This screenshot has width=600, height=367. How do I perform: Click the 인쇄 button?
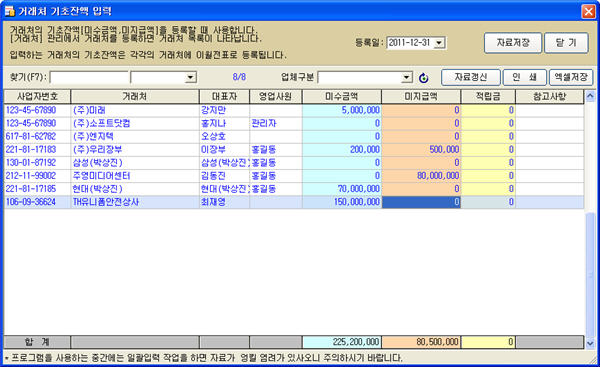(524, 77)
